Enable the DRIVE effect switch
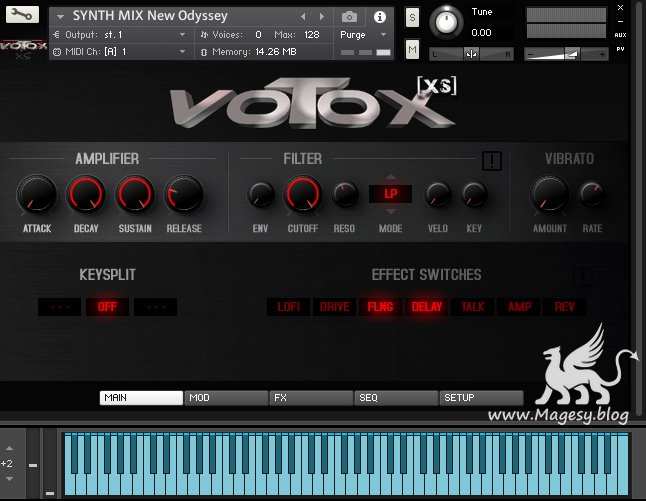646x501 pixels. 335,307
